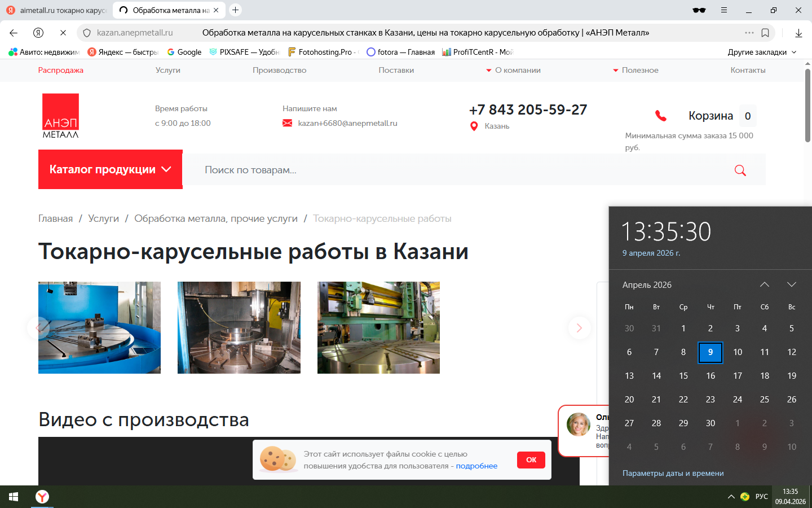Click the red search magnifier icon
Screen dimensions: 812x508
coord(740,170)
